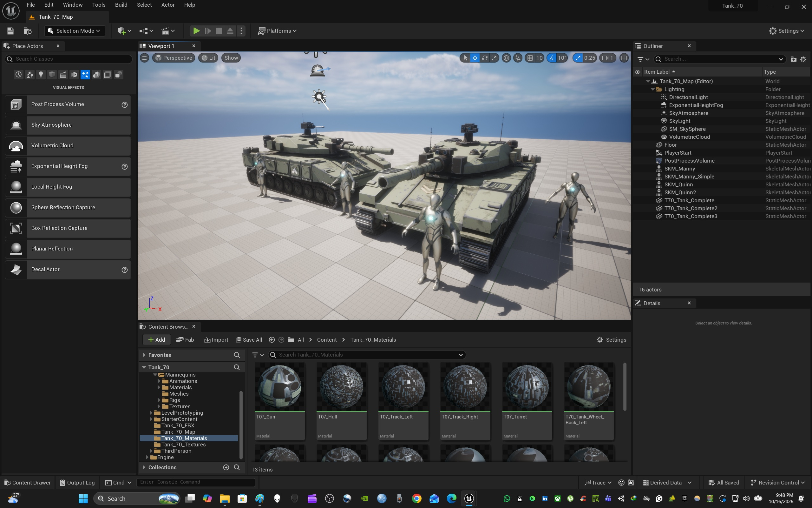Start Play in Editor with the green play button

pos(196,31)
